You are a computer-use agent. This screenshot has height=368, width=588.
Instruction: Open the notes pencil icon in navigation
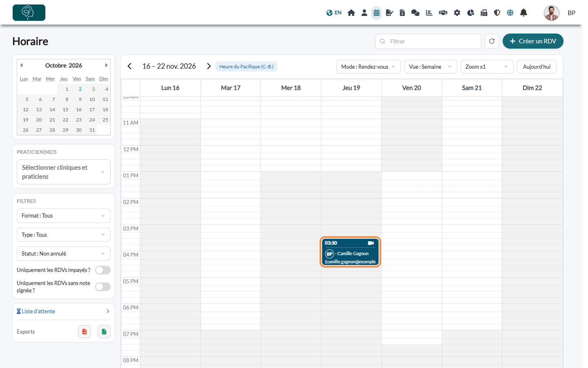[390, 13]
